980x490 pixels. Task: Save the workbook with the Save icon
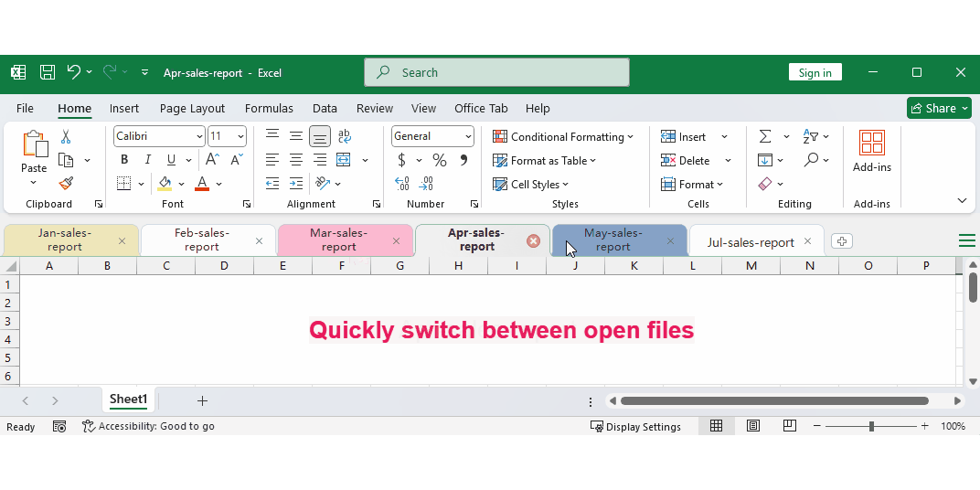(x=48, y=72)
